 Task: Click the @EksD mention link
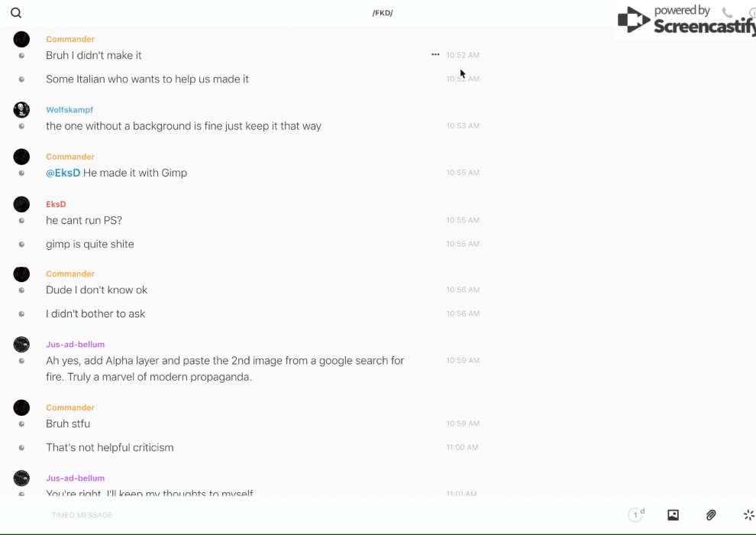(x=63, y=173)
